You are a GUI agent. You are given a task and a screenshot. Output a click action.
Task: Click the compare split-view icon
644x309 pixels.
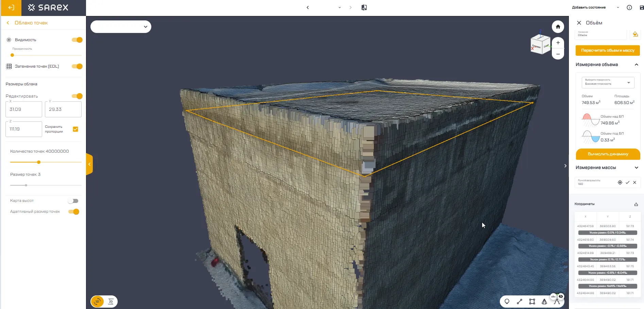click(364, 7)
